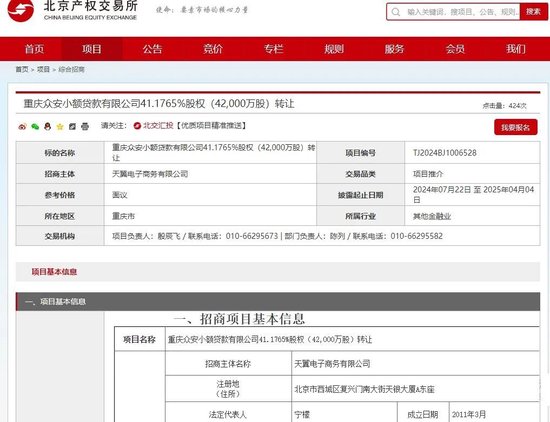Screen dimensions: 550x422
Task: Follow the 综合招商 breadcrumb link
Action: [x=72, y=69]
